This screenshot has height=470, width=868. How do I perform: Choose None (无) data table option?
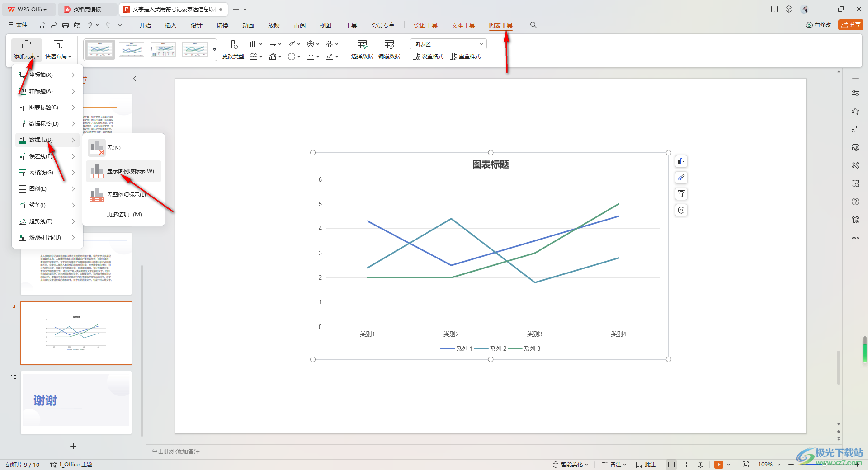tap(123, 148)
